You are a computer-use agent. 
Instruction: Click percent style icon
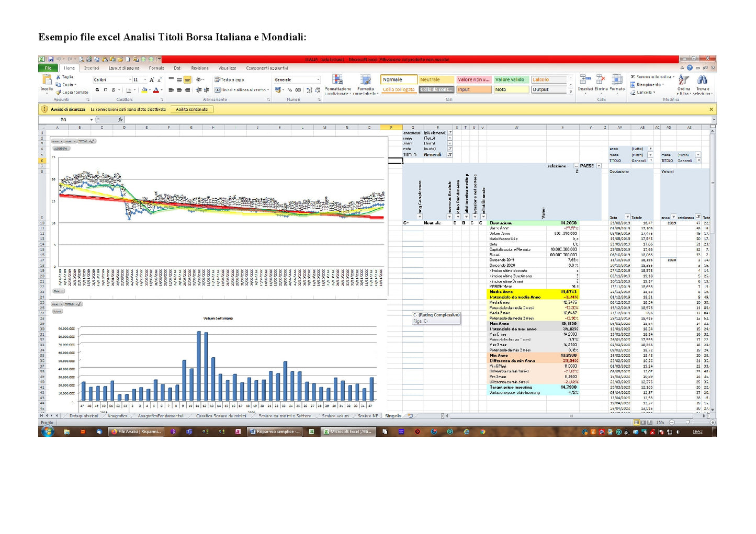click(289, 90)
